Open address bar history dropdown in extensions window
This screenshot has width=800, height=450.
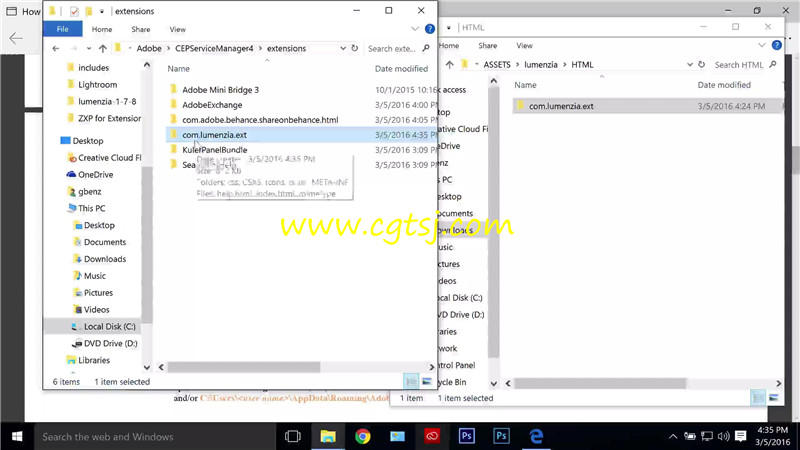[x=343, y=48]
